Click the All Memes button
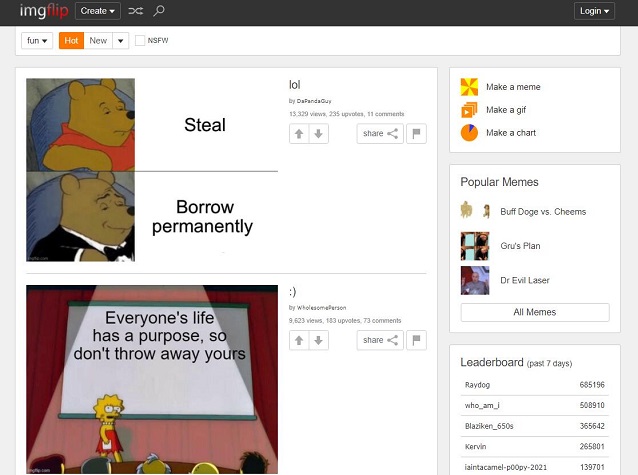The image size is (638, 475). pos(535,312)
